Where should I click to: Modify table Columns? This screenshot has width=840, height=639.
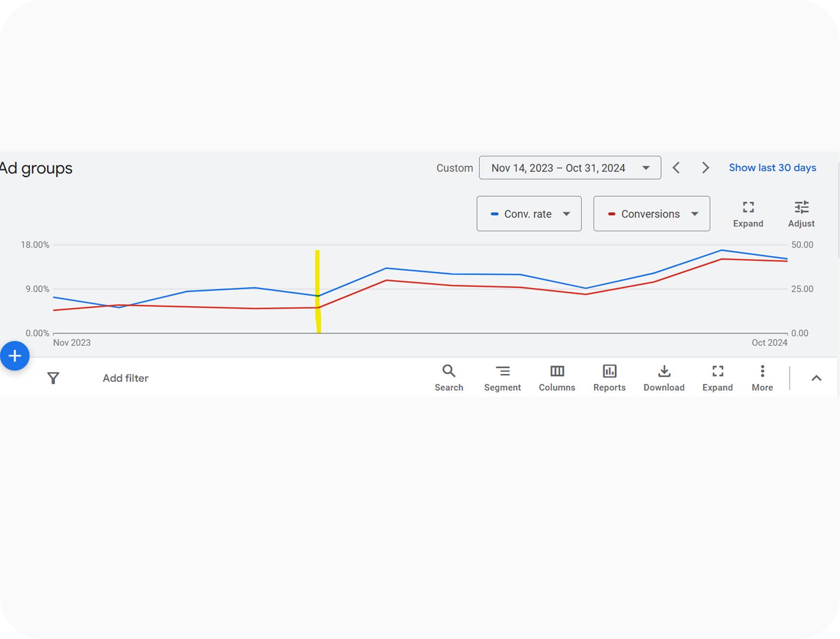[x=557, y=378]
